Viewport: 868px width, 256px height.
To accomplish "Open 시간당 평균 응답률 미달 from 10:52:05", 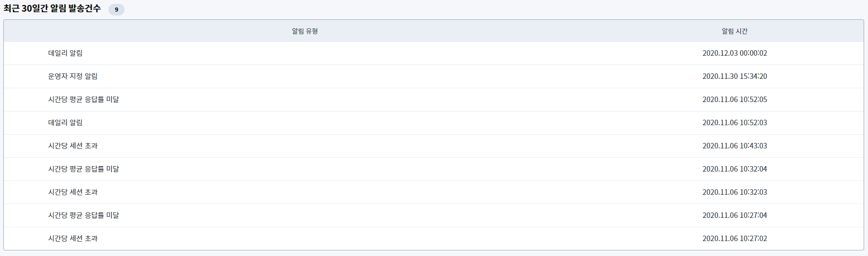I will coord(84,100).
